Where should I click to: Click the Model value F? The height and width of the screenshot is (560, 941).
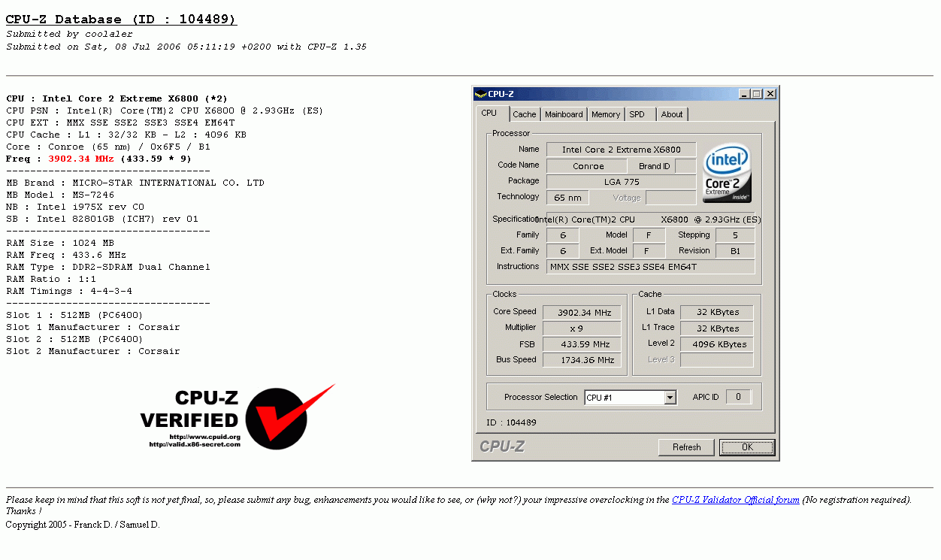[649, 235]
